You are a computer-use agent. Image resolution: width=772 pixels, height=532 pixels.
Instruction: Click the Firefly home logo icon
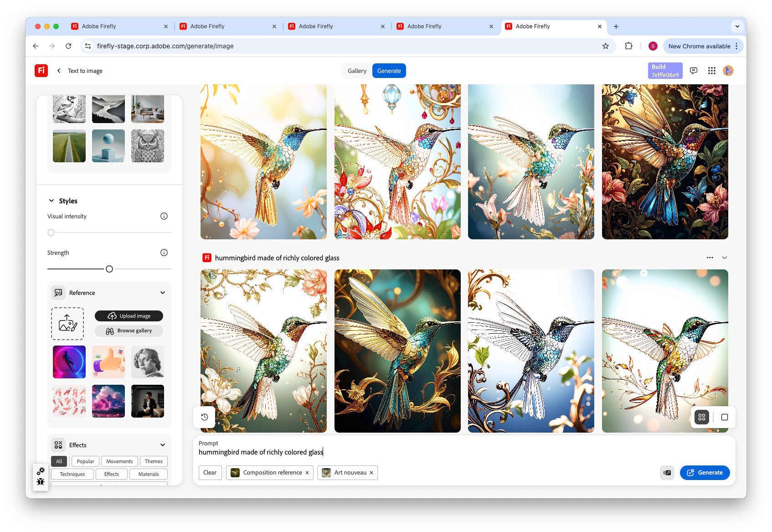(x=41, y=71)
